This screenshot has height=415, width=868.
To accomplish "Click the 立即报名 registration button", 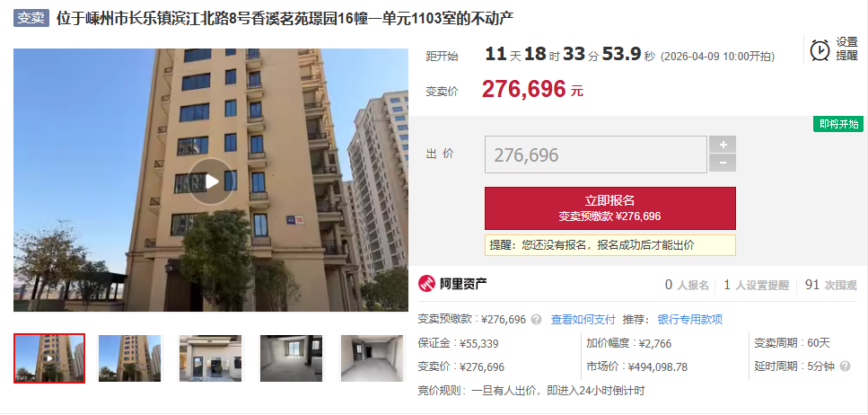I will (x=610, y=207).
